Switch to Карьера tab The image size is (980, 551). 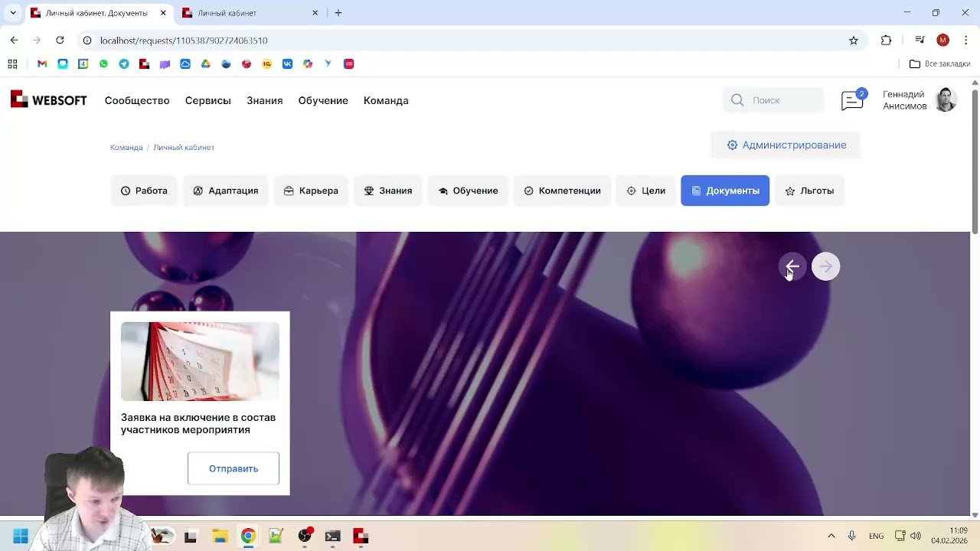tap(311, 191)
